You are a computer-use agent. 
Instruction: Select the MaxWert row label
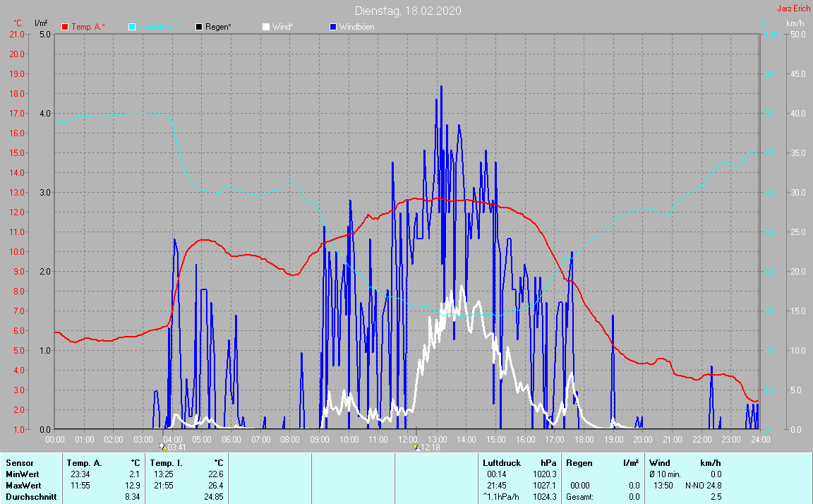pyautogui.click(x=24, y=486)
